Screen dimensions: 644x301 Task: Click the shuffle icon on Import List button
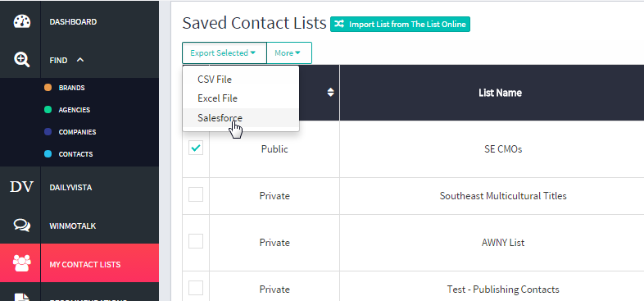[339, 25]
